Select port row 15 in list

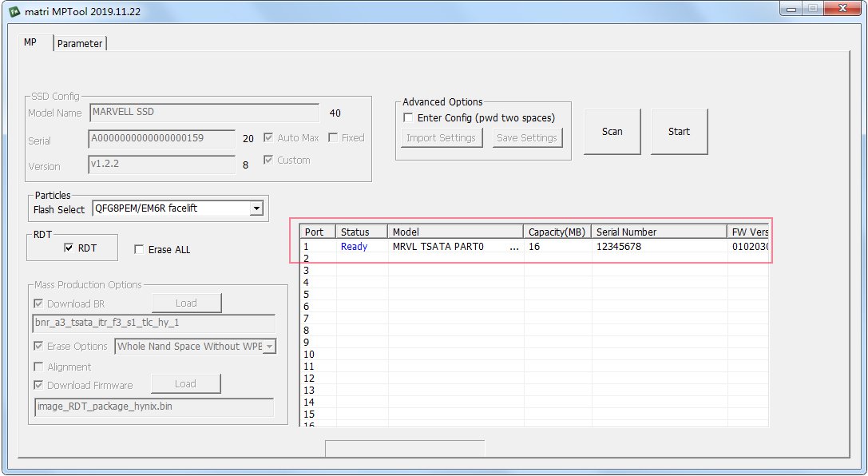534,414
